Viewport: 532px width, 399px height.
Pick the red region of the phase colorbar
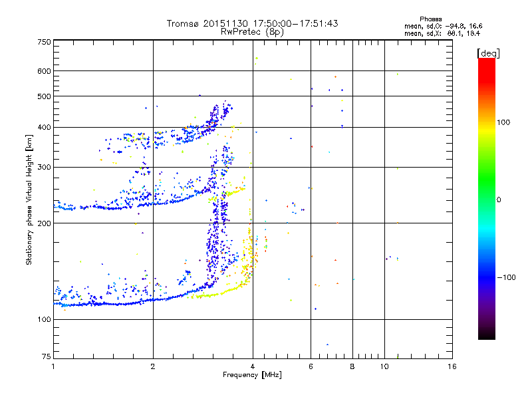pyautogui.click(x=487, y=71)
